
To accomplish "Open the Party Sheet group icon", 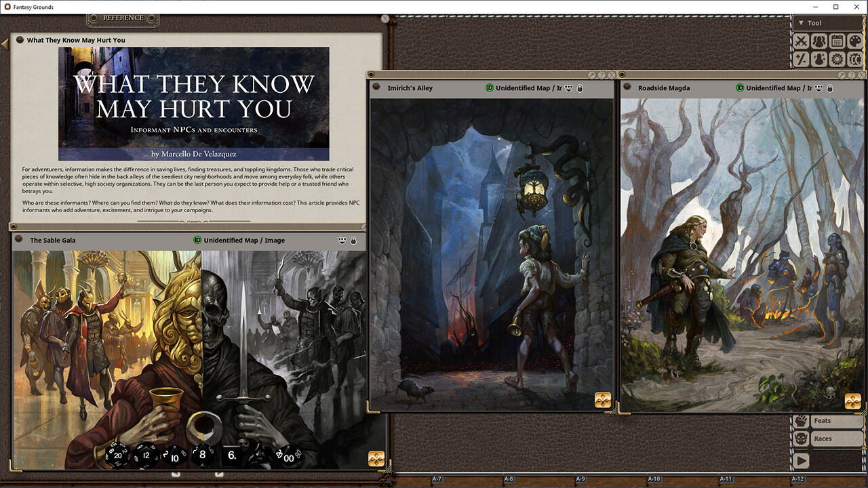I will point(819,42).
